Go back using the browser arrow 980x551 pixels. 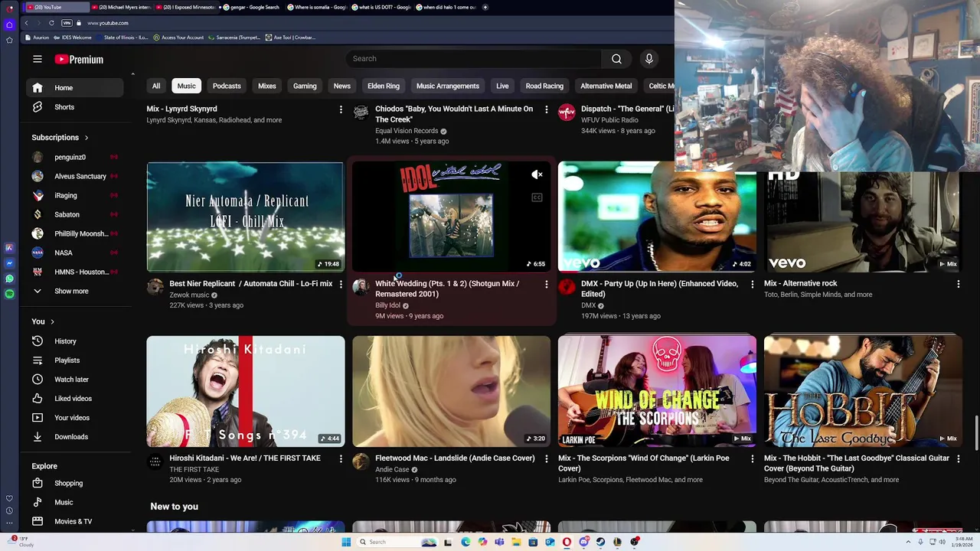tap(26, 23)
